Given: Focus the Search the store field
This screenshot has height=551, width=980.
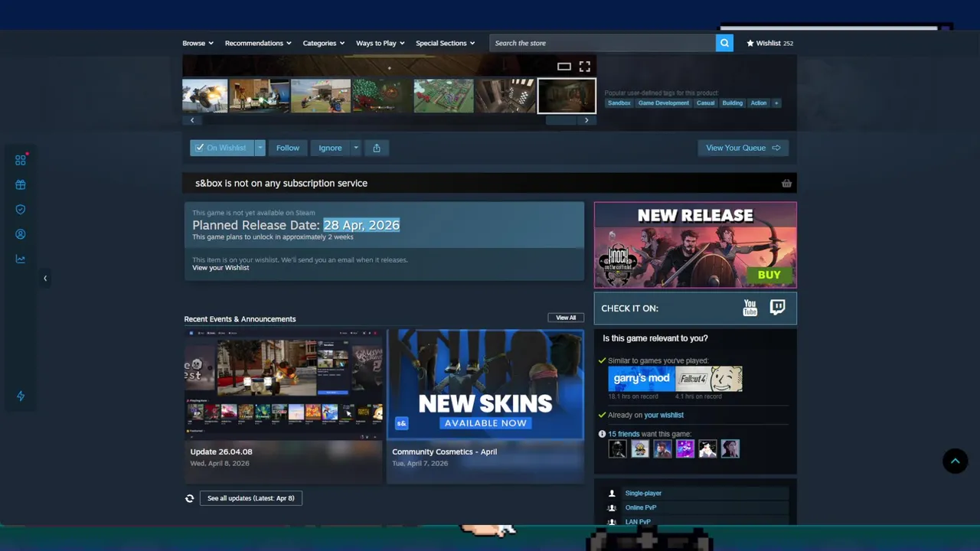Looking at the screenshot, I should (603, 43).
